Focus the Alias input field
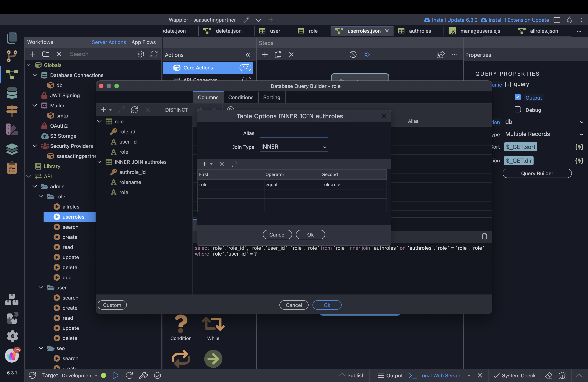The width and height of the screenshot is (588, 382). 293,133
